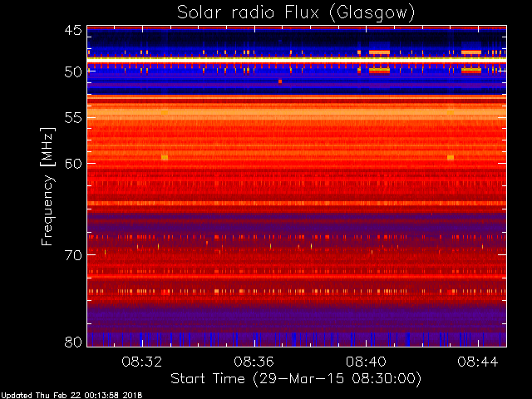Click the 80 frequency tick label
The height and width of the screenshot is (399, 532).
[x=73, y=342]
